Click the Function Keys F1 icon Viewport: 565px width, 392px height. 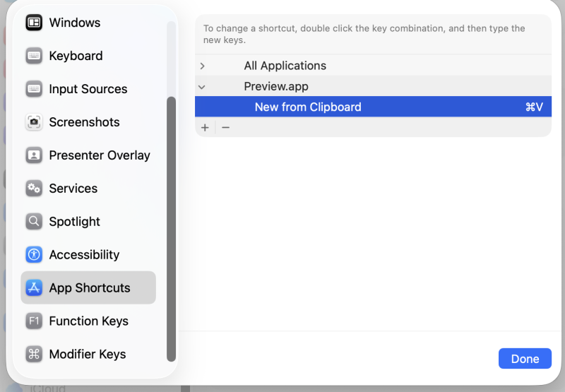pyautogui.click(x=34, y=321)
